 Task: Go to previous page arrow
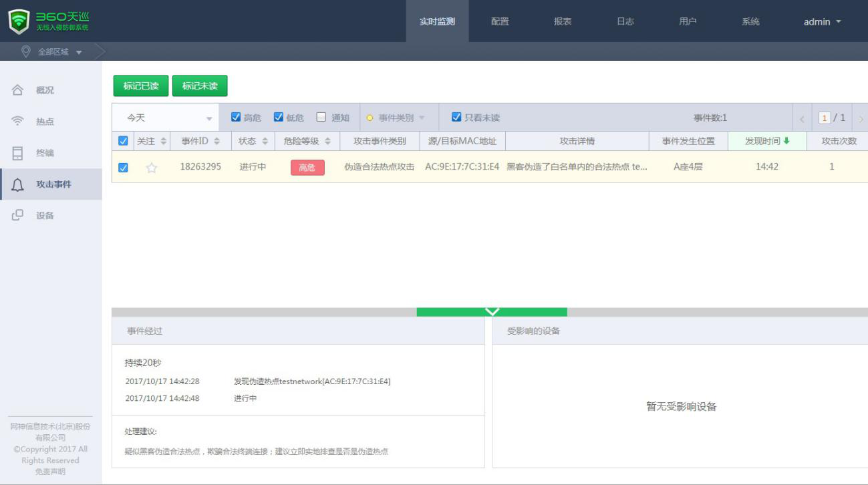802,119
